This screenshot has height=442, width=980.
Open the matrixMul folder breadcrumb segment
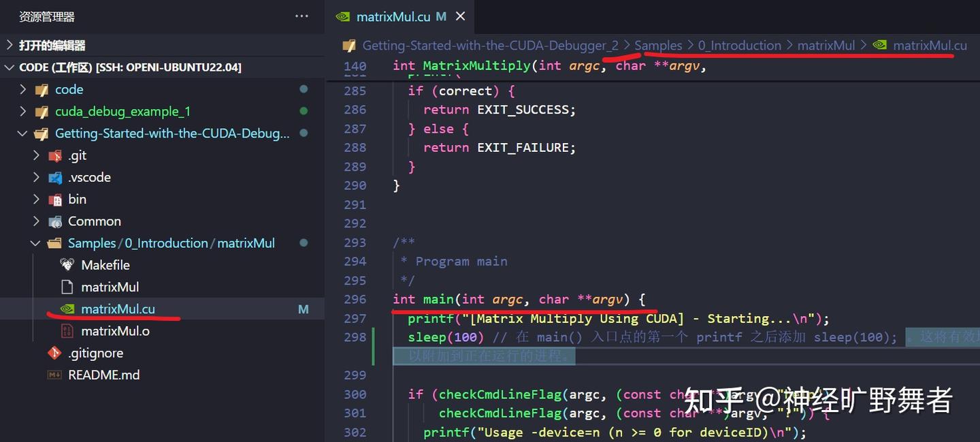tap(826, 46)
